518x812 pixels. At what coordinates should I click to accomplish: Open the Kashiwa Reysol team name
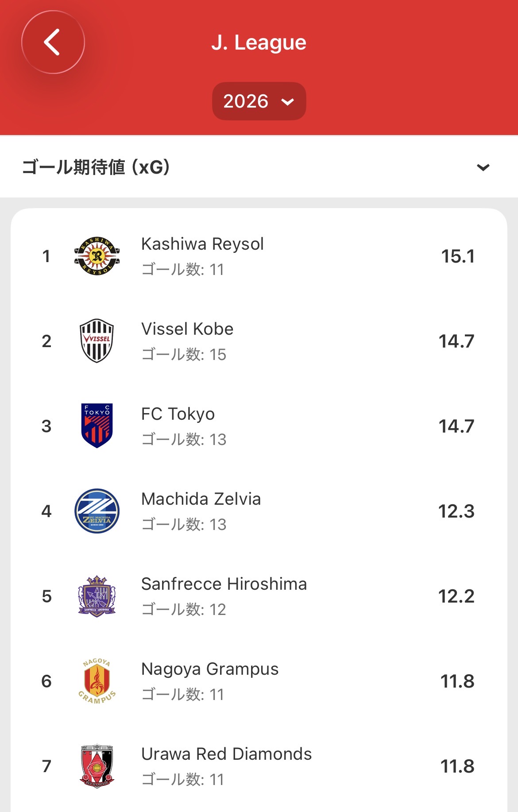coord(202,244)
